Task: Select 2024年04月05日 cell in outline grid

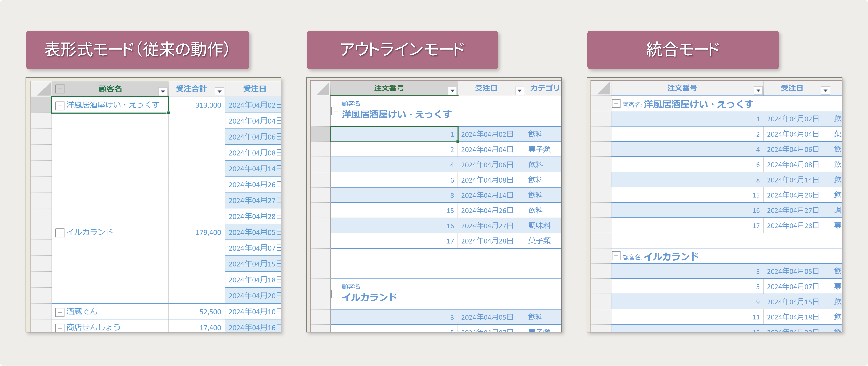Action: click(491, 317)
